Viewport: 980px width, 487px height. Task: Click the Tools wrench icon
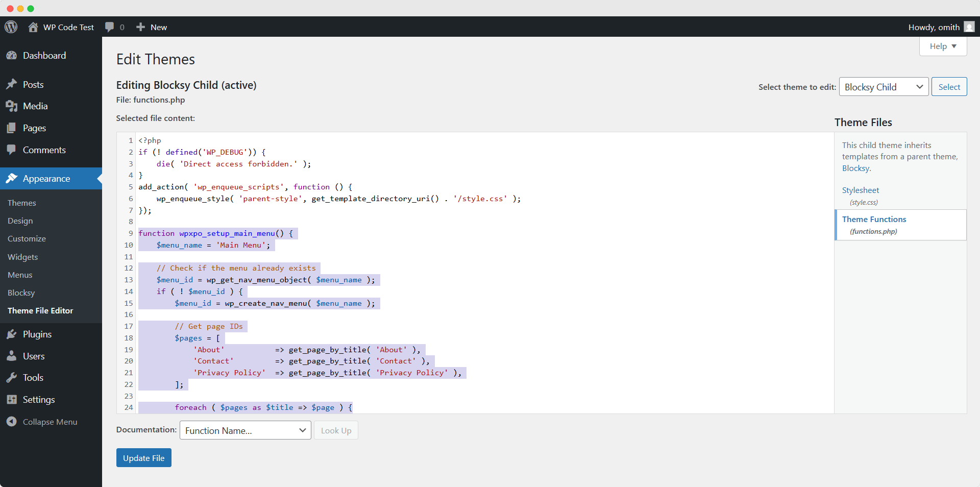[x=11, y=378]
